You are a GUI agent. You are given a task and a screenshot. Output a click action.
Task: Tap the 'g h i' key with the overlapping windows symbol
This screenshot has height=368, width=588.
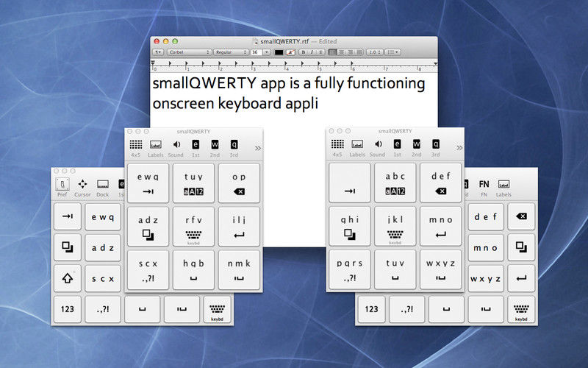click(350, 226)
